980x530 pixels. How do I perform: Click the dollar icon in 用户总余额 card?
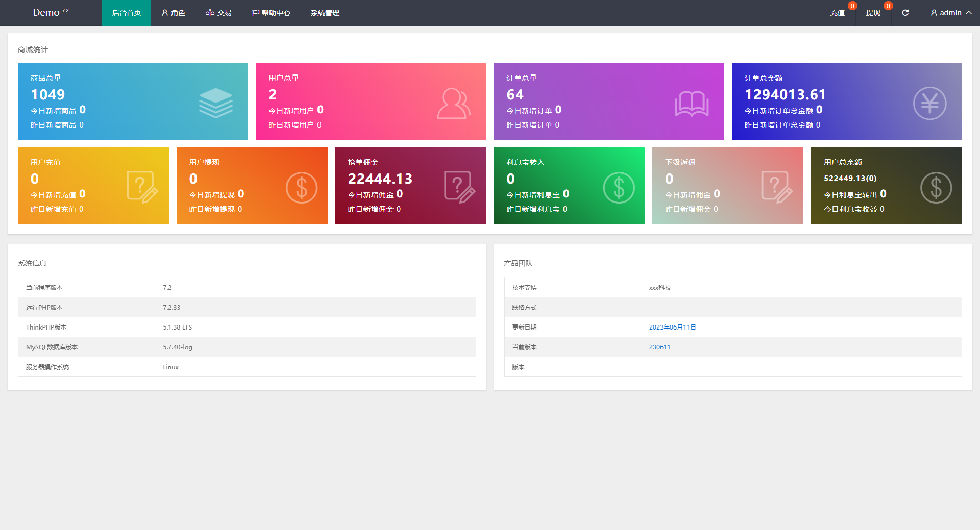936,188
